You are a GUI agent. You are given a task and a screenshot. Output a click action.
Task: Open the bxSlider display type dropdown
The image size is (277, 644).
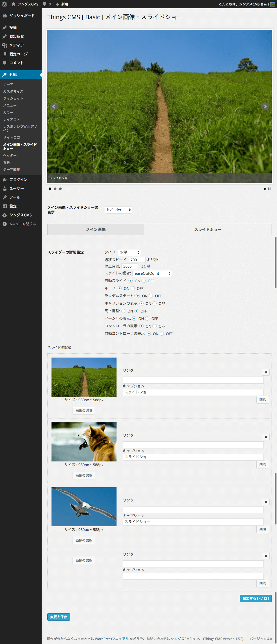119,210
